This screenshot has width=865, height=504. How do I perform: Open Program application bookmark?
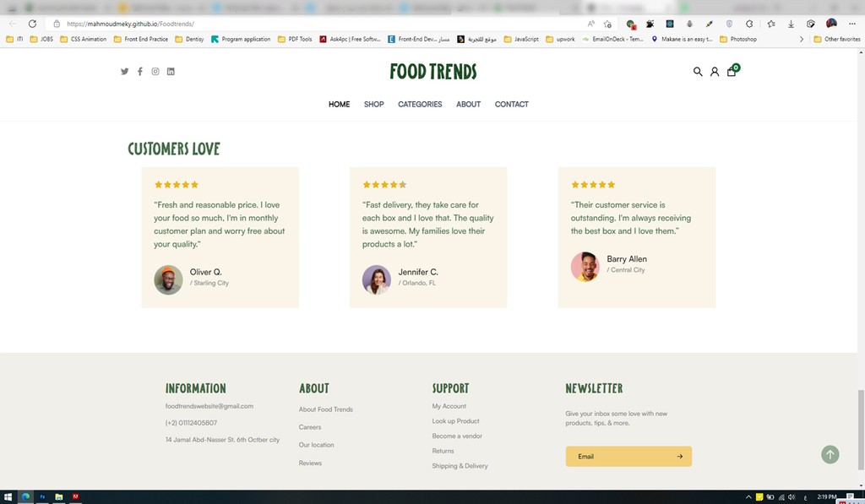tap(241, 39)
